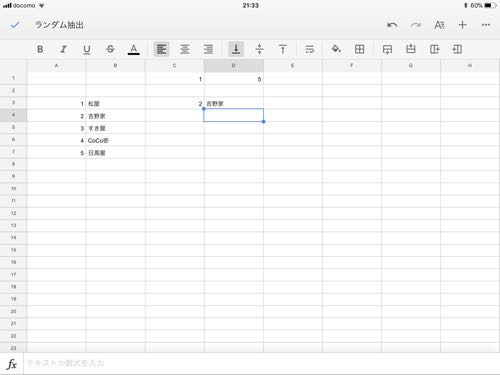Open the text format panel

pos(439,25)
